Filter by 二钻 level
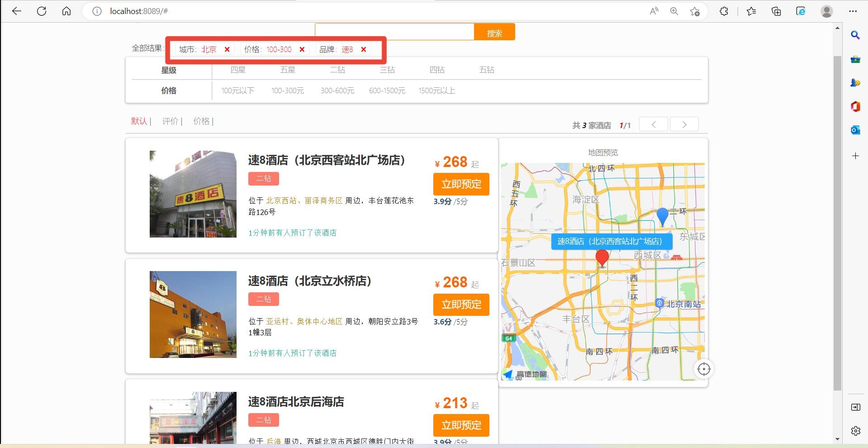The image size is (868, 448). pos(337,70)
